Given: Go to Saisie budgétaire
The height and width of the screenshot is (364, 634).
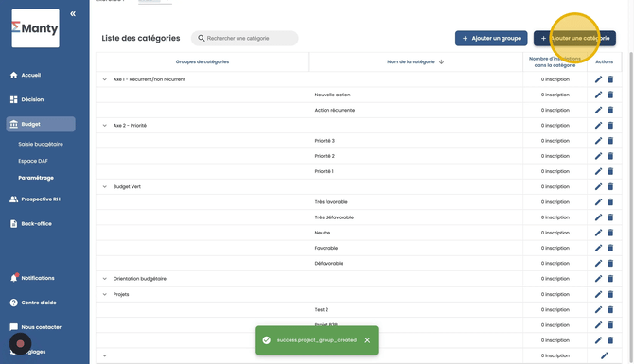Looking at the screenshot, I should click(x=41, y=144).
